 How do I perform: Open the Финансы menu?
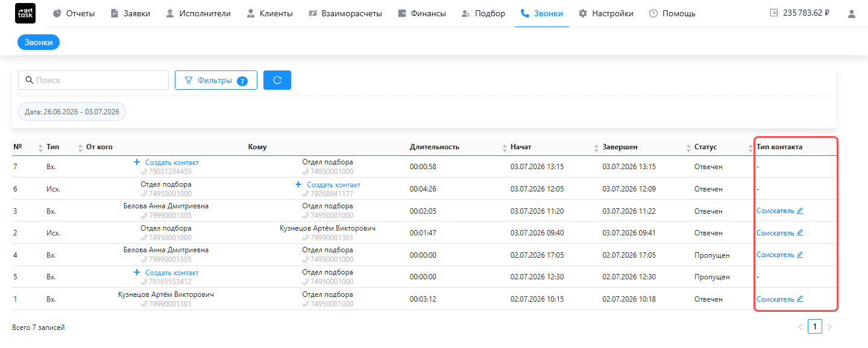pyautogui.click(x=422, y=13)
